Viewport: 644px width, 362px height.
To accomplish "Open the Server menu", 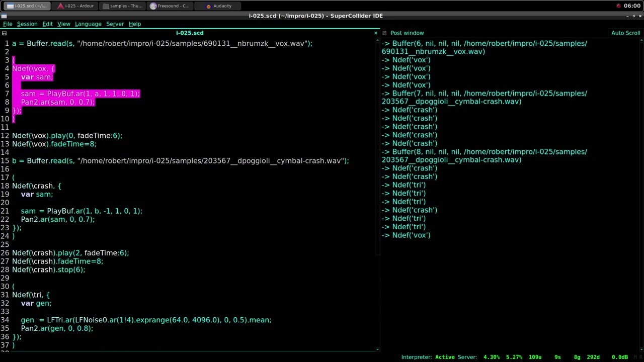I will [x=115, y=24].
